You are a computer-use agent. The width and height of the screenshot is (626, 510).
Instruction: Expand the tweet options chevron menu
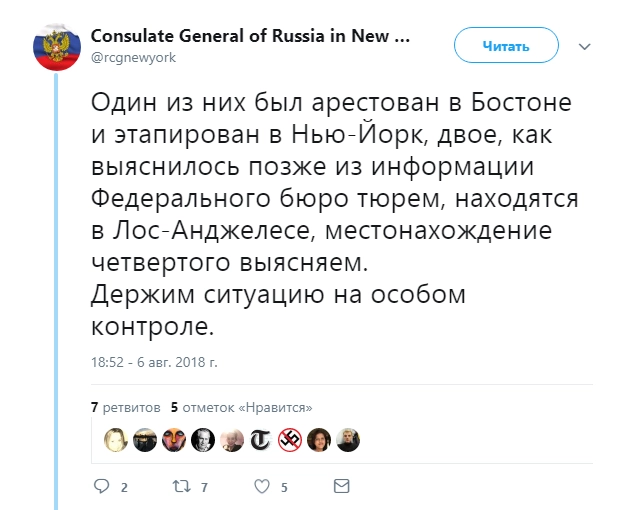586,47
